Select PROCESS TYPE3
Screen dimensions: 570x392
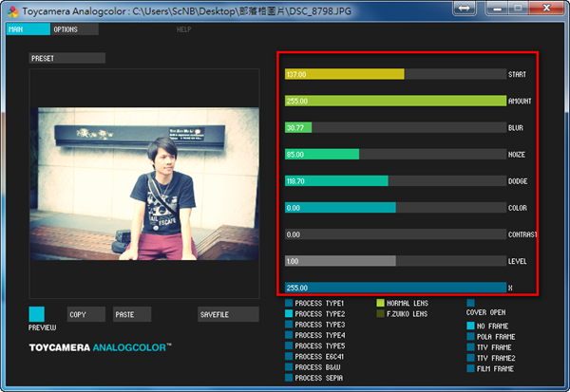(x=289, y=325)
